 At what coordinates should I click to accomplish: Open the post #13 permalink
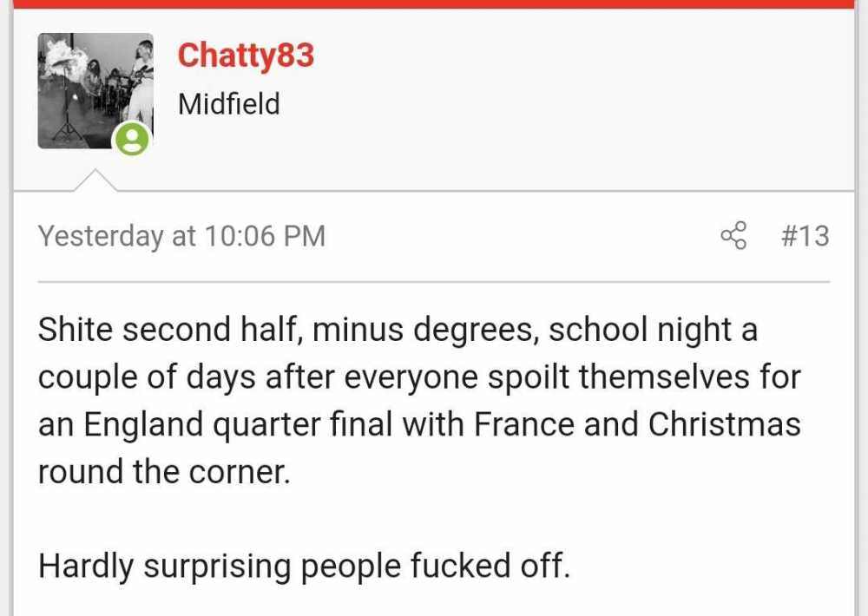(806, 236)
